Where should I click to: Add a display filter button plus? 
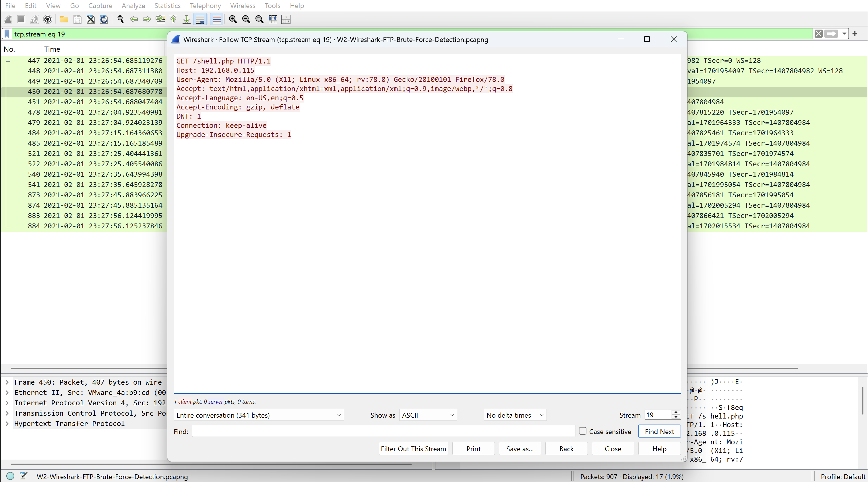coord(855,34)
